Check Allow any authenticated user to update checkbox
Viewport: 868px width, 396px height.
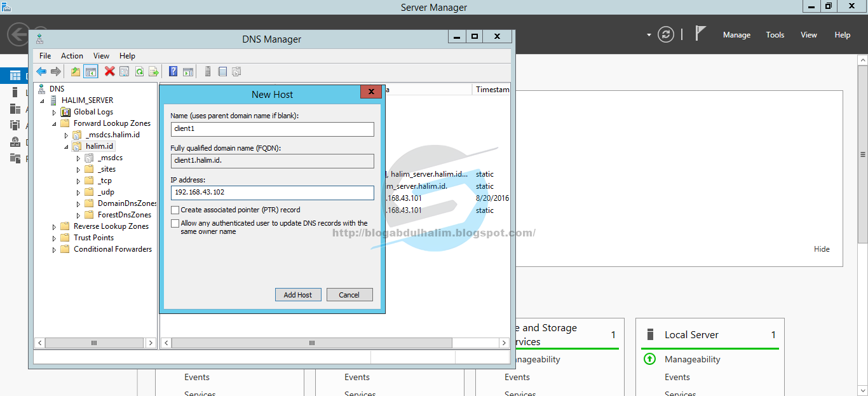pyautogui.click(x=175, y=224)
